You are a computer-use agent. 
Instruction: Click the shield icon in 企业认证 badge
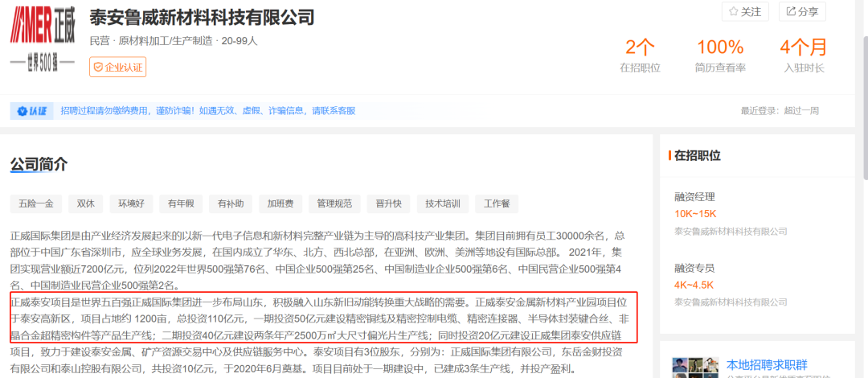[98, 67]
